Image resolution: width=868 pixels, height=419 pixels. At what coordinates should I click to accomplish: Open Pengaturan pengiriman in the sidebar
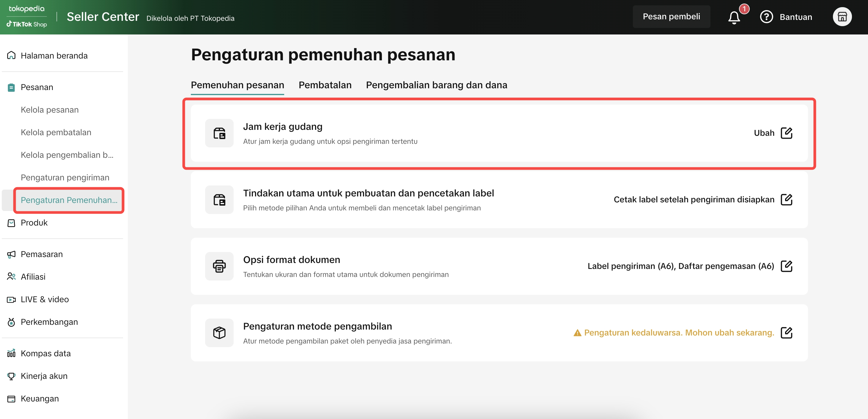(x=65, y=177)
